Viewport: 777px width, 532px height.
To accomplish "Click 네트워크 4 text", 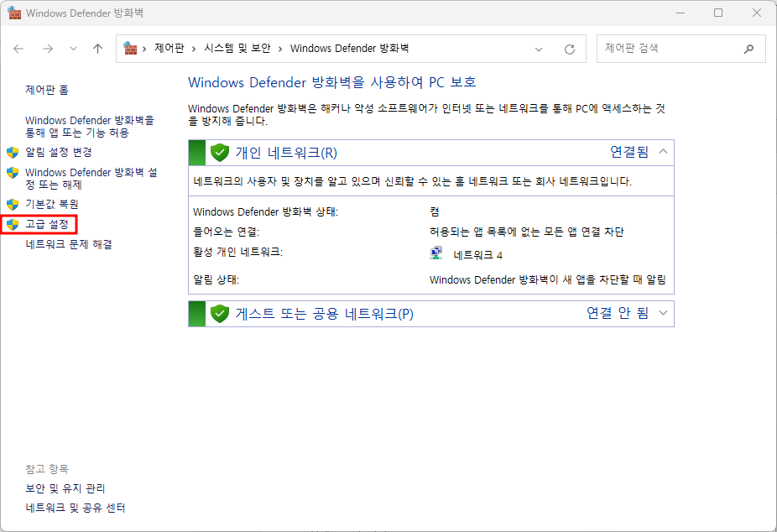I will point(477,255).
